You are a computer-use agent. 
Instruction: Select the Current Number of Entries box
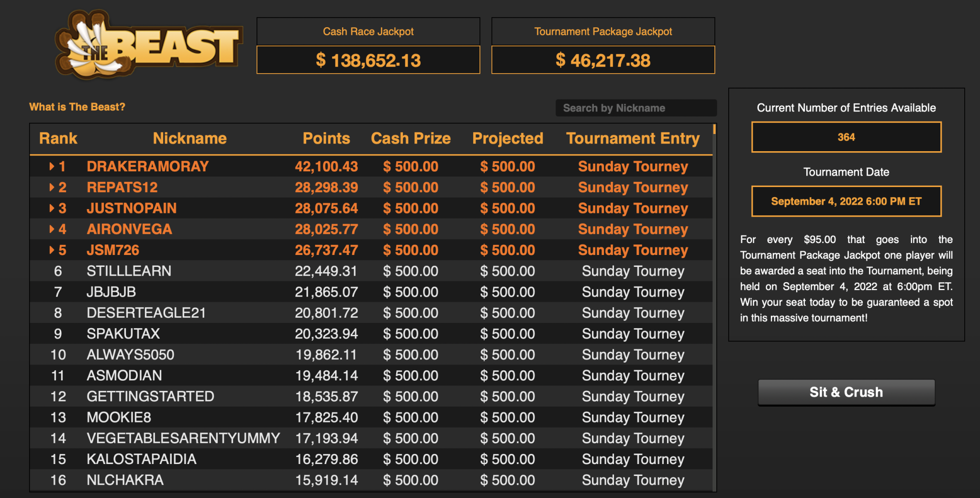tap(846, 137)
